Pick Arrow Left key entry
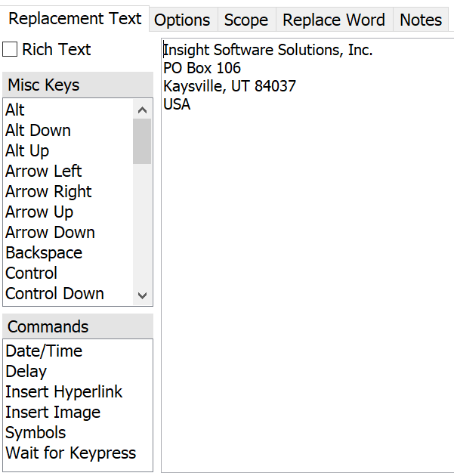This screenshot has width=454, height=476. pyautogui.click(x=43, y=172)
